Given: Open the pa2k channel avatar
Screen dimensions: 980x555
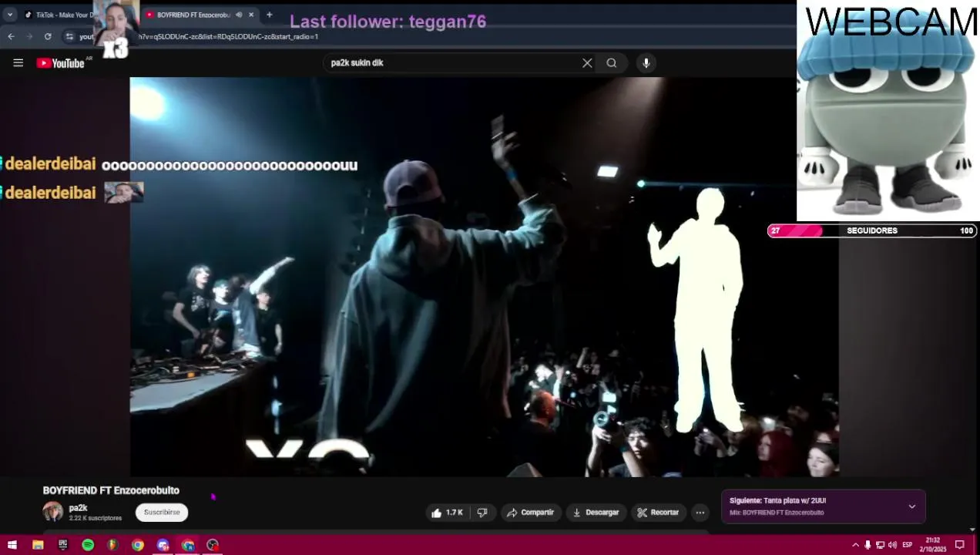Looking at the screenshot, I should pyautogui.click(x=52, y=512).
